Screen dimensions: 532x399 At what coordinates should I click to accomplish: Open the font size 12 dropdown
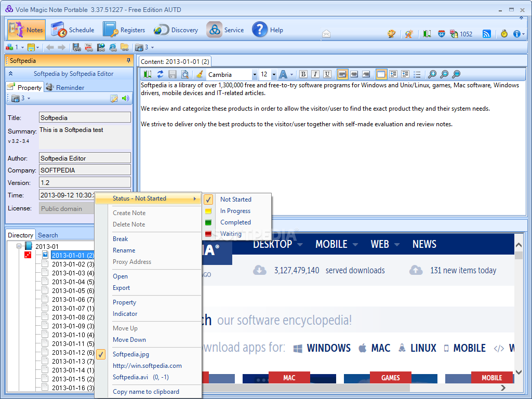(x=274, y=75)
